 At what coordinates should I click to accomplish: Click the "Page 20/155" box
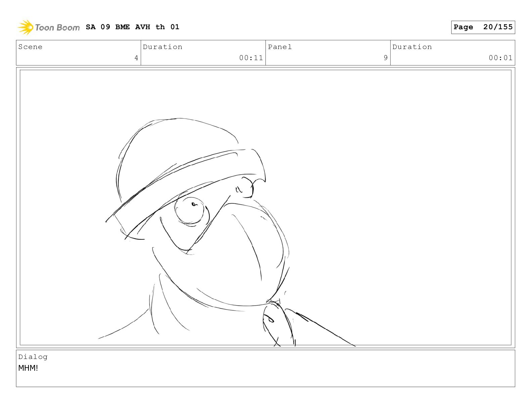pyautogui.click(x=483, y=27)
